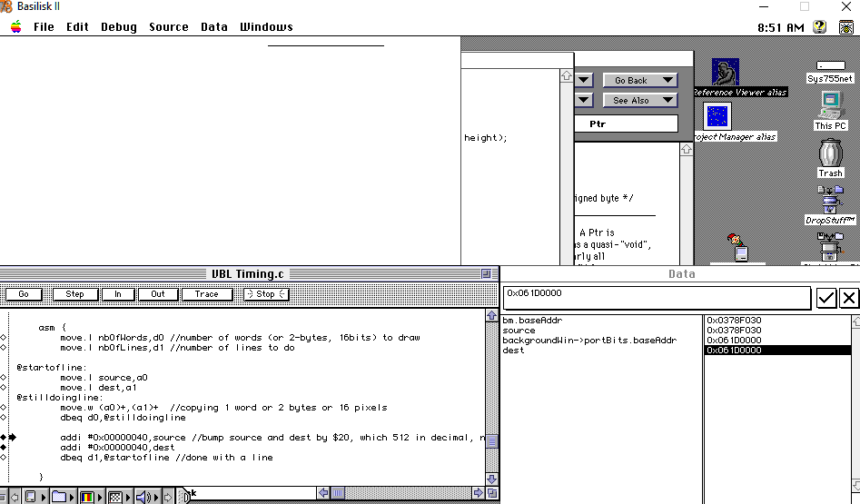860x504 pixels.
Task: Click the Go debugger button
Action: point(24,294)
